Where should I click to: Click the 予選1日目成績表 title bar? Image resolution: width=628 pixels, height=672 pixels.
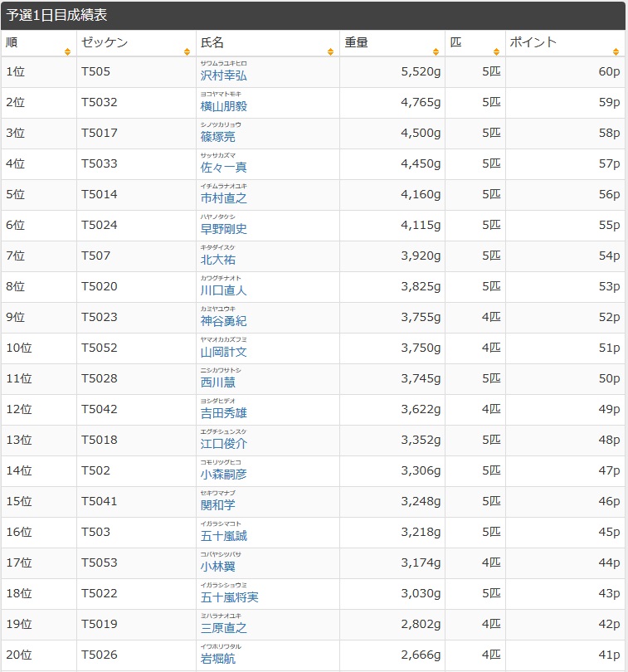313,16
